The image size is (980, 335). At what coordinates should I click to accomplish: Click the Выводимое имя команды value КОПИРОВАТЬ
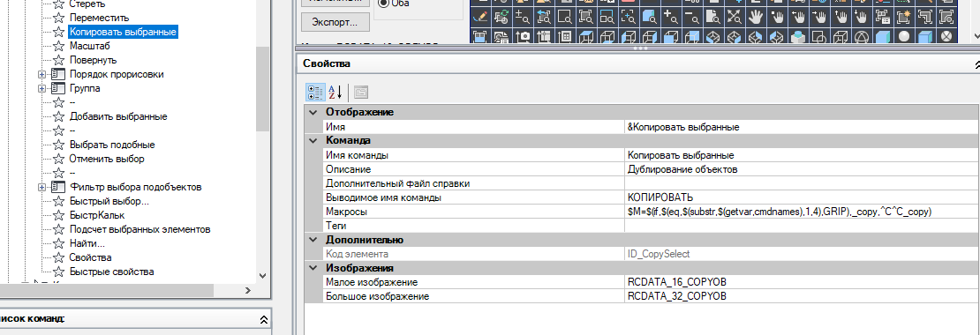point(802,197)
